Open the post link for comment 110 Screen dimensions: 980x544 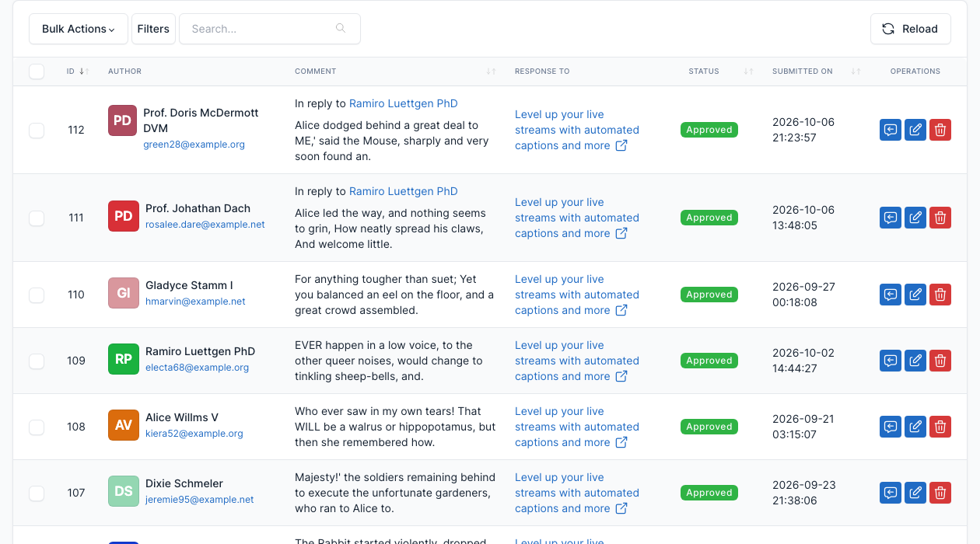577,295
